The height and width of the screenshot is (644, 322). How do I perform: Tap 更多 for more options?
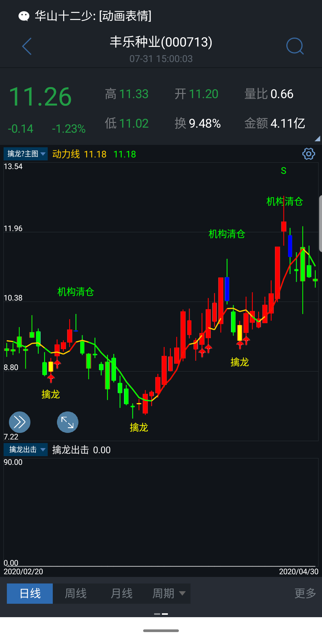[305, 593]
